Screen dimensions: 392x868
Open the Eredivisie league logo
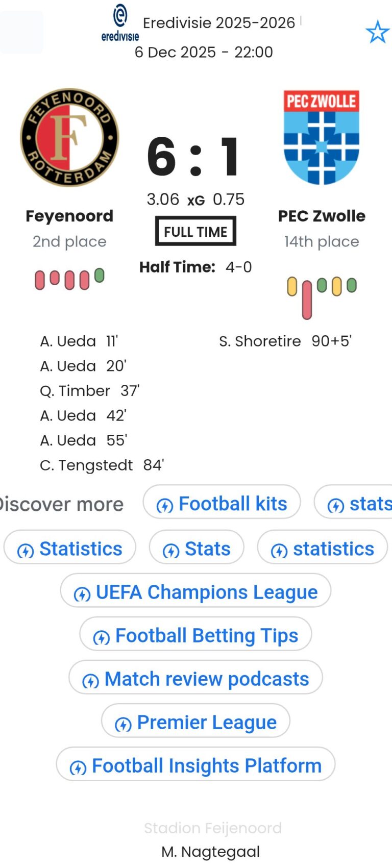pyautogui.click(x=120, y=23)
